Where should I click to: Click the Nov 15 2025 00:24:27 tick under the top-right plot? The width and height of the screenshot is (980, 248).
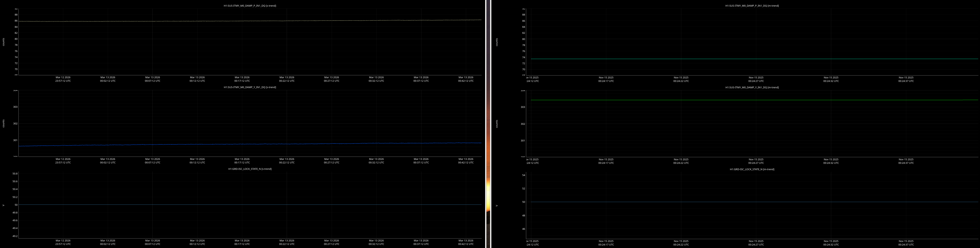[756, 79]
